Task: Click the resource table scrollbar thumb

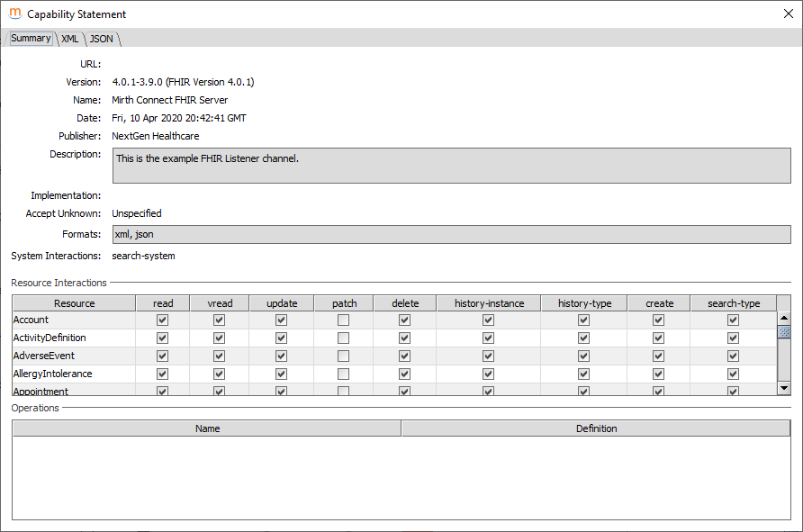Action: 784,332
